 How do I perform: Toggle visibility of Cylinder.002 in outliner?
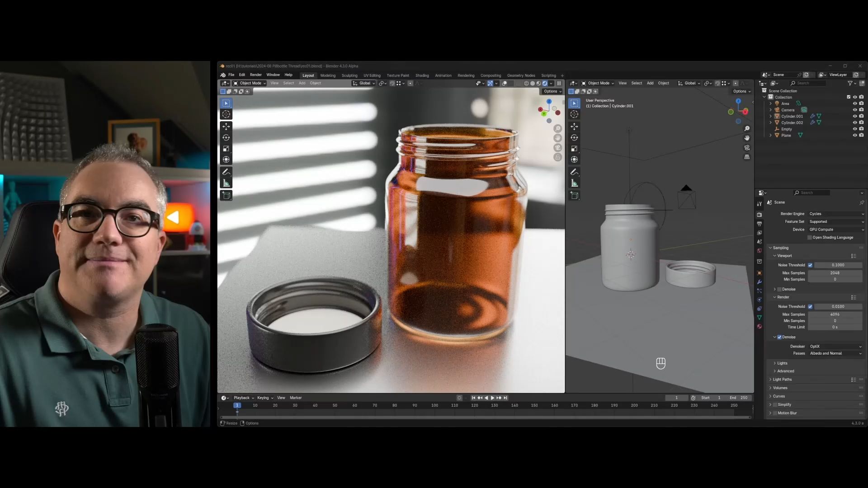click(x=855, y=122)
